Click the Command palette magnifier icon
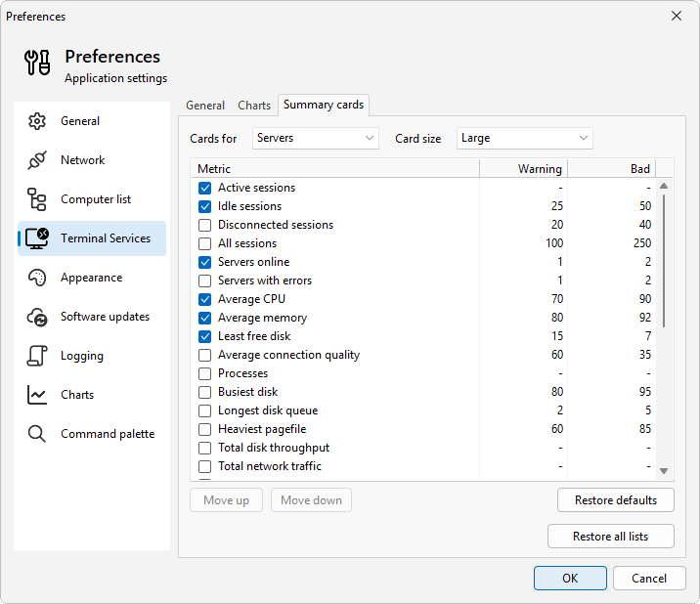Viewport: 700px width, 604px height. point(37,434)
